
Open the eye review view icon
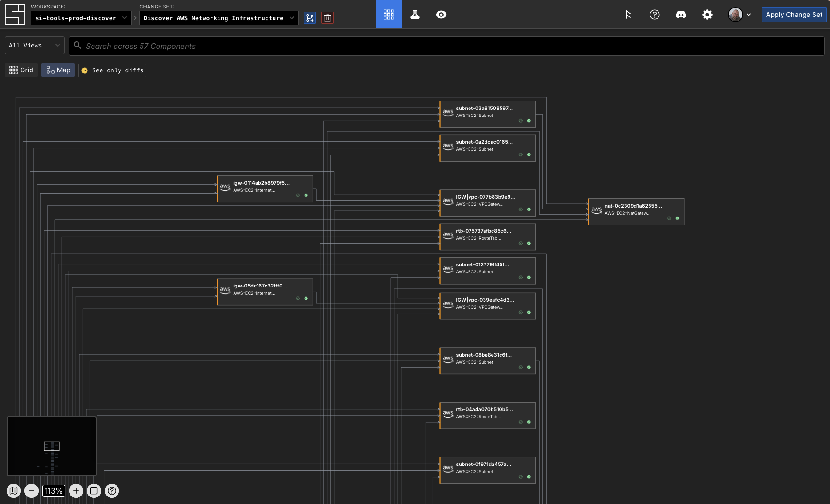tap(441, 15)
